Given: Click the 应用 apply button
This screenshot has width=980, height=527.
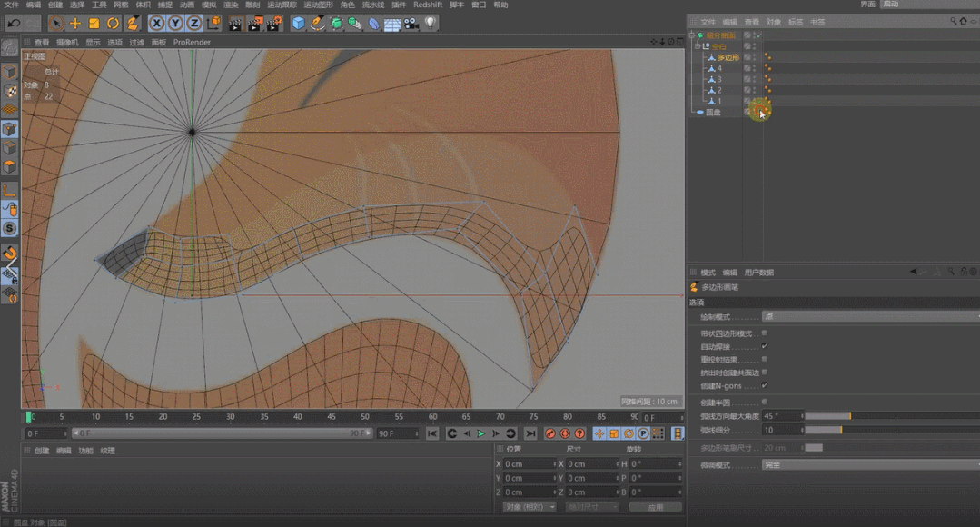Looking at the screenshot, I should pyautogui.click(x=655, y=506).
